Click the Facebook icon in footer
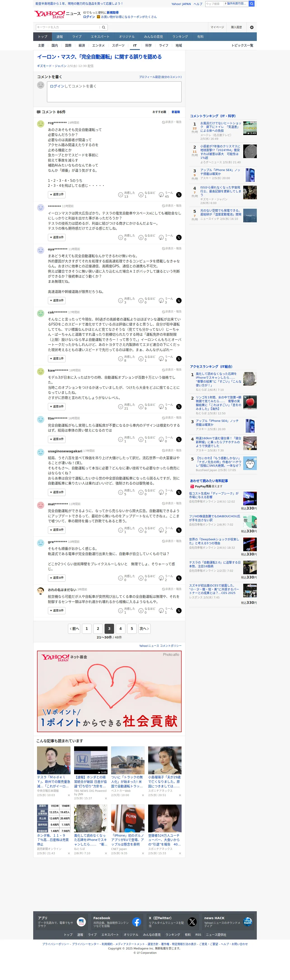290x980 pixels. click(x=136, y=922)
